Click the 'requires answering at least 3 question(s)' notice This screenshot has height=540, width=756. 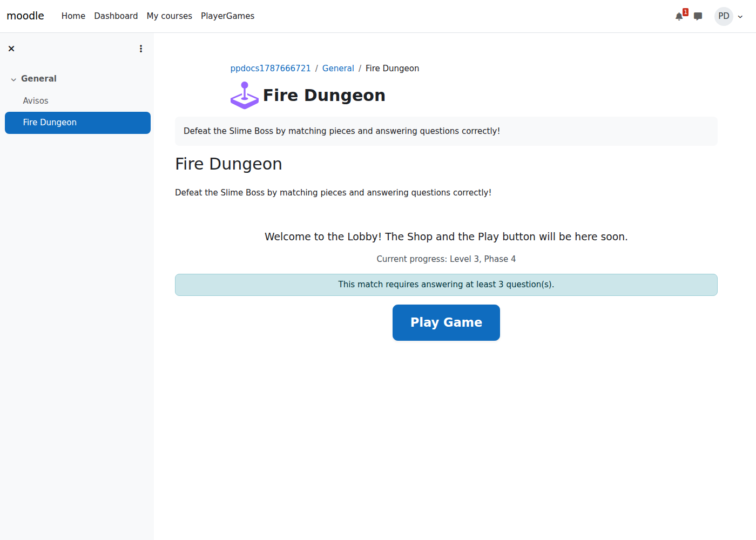click(446, 285)
